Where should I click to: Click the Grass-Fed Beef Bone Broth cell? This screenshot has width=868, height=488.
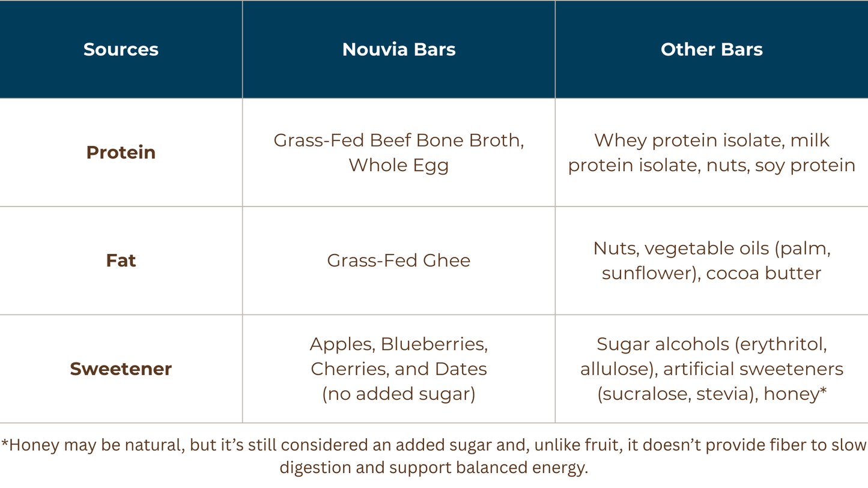pos(399,152)
